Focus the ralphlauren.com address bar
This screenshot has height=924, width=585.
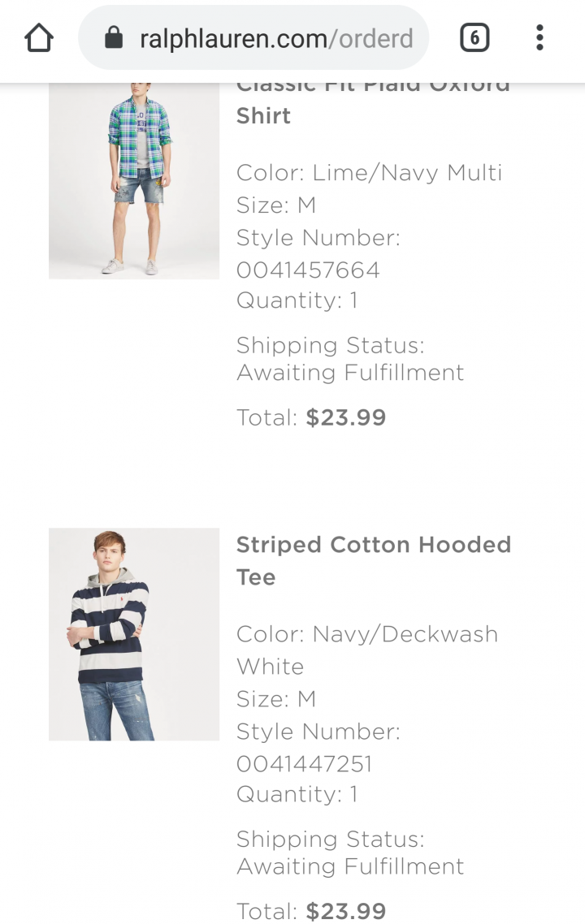coord(253,38)
